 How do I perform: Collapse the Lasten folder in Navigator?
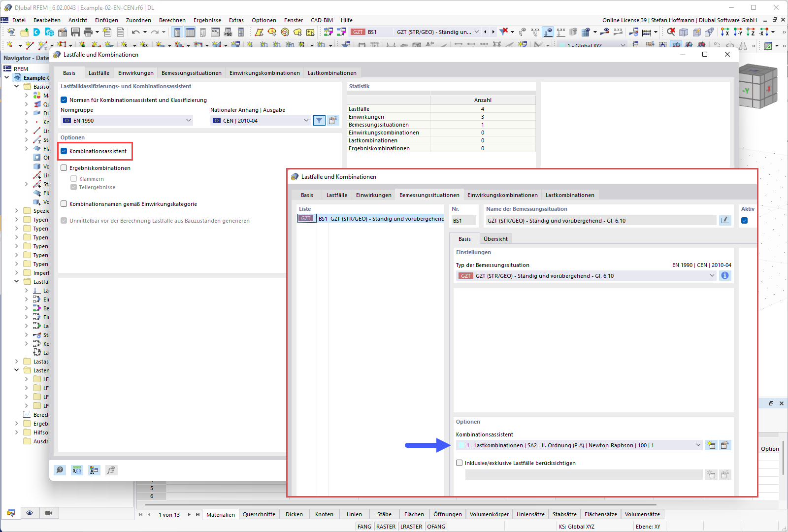point(17,370)
